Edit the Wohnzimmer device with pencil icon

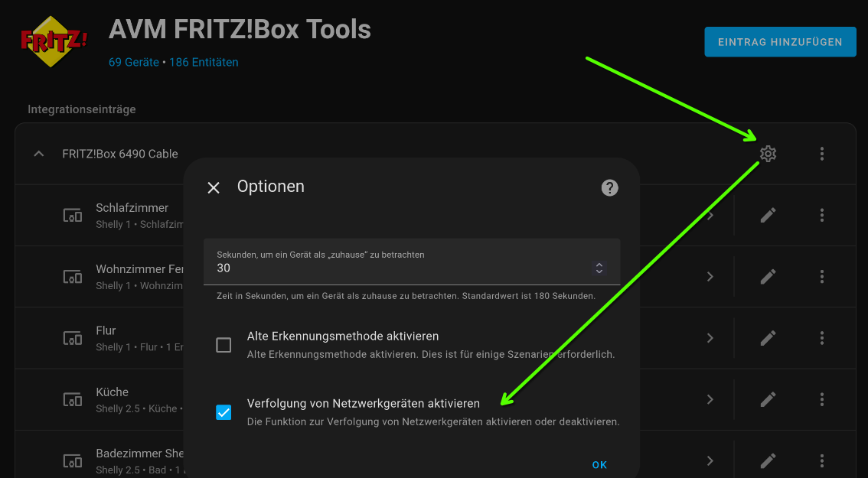point(768,277)
